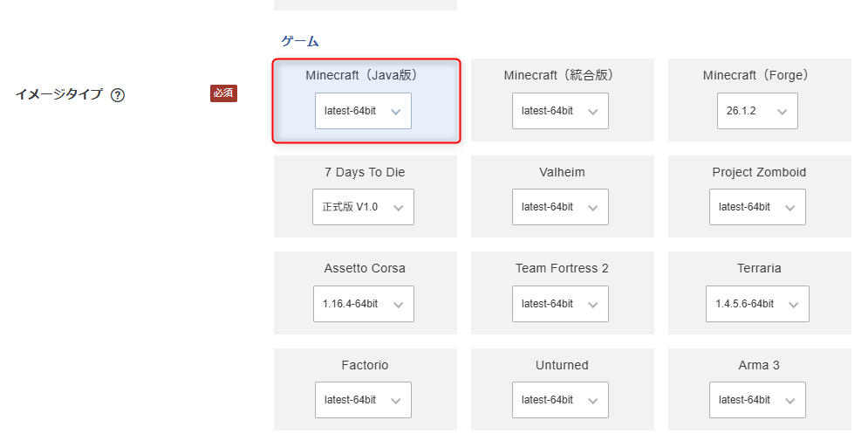Click the help question mark icon beside イメージタイプ
Image resolution: width=868 pixels, height=434 pixels.
coord(118,95)
